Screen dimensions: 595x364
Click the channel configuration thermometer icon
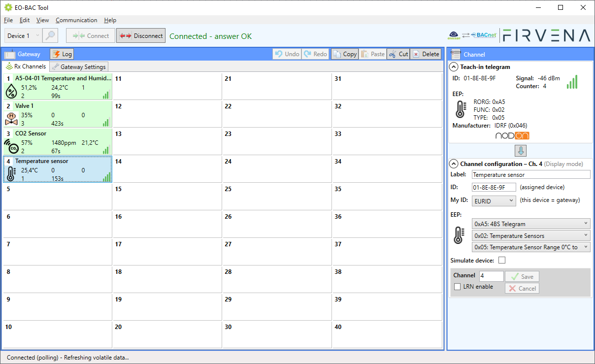click(x=459, y=235)
